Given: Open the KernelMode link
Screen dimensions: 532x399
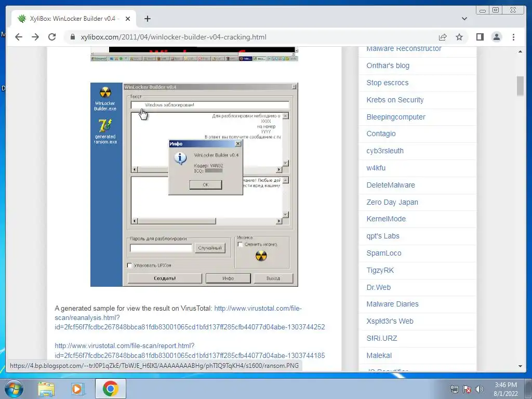Looking at the screenshot, I should [386, 219].
